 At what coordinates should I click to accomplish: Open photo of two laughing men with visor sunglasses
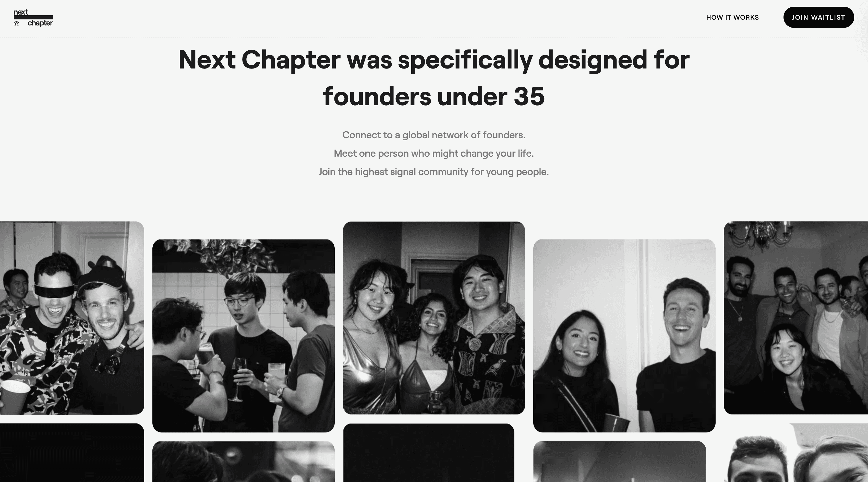pyautogui.click(x=72, y=318)
